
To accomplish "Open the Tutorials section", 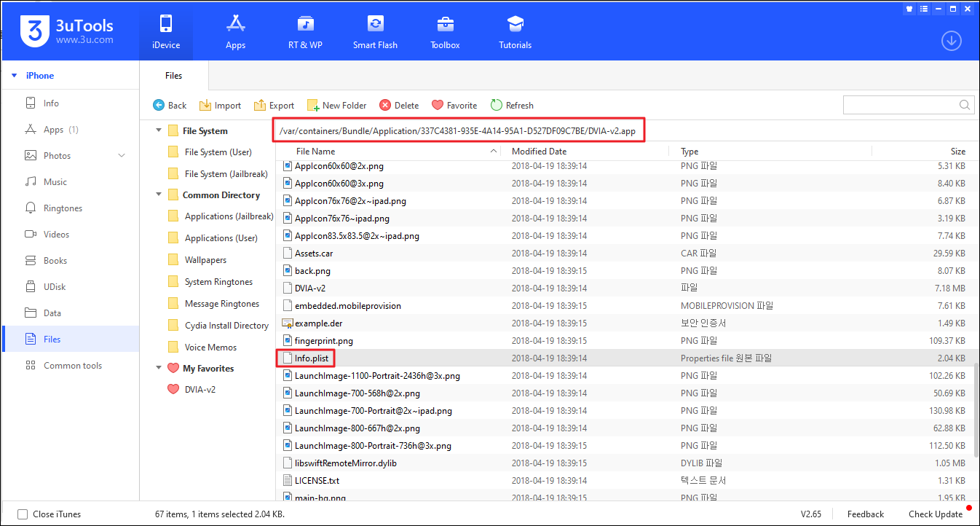I will (x=515, y=32).
